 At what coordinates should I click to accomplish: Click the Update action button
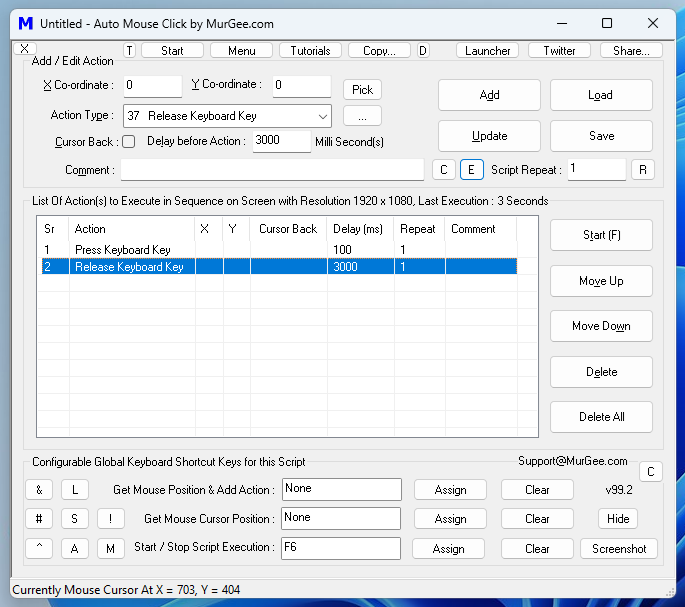click(489, 136)
